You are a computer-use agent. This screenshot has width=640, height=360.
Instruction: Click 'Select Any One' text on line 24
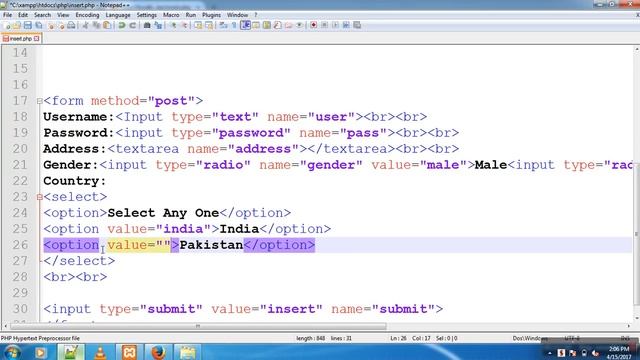click(x=163, y=213)
